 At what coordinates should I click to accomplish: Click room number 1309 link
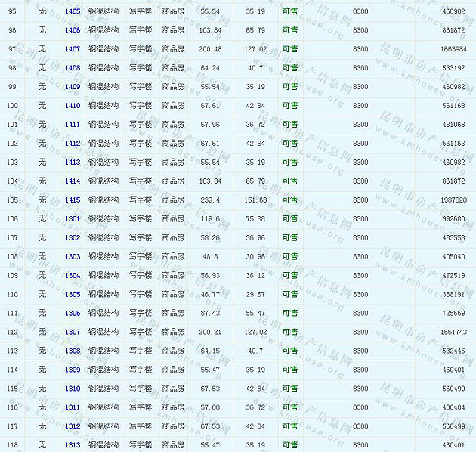[x=73, y=370]
